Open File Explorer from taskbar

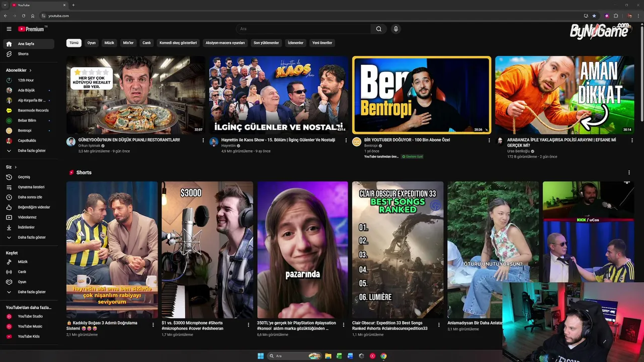328,356
